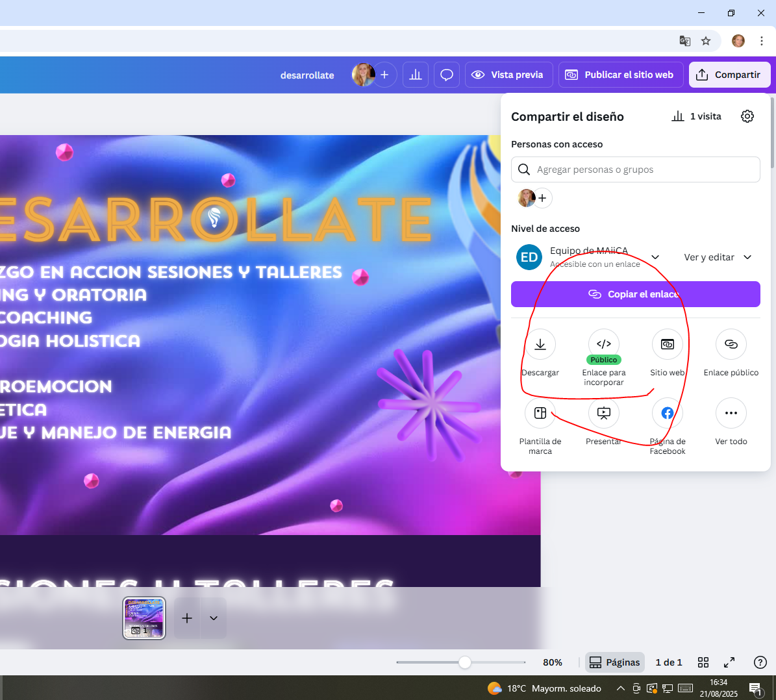Image resolution: width=776 pixels, height=700 pixels.
Task: Expand add page chevron options
Action: (x=214, y=618)
